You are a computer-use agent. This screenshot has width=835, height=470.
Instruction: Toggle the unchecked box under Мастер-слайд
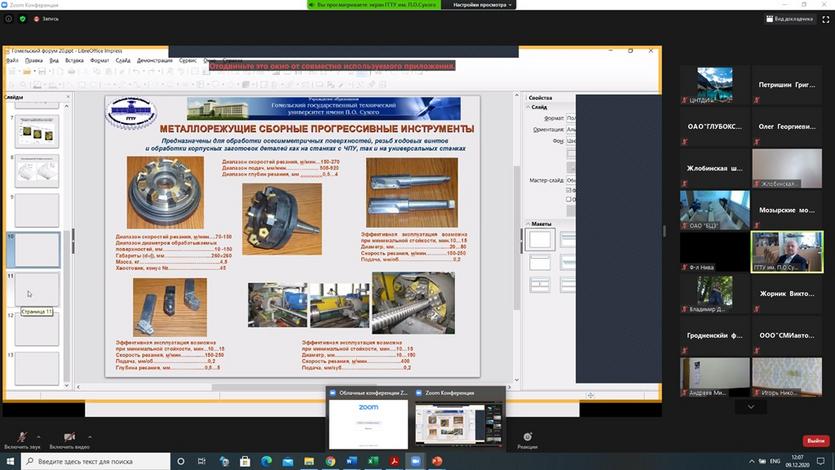click(569, 200)
